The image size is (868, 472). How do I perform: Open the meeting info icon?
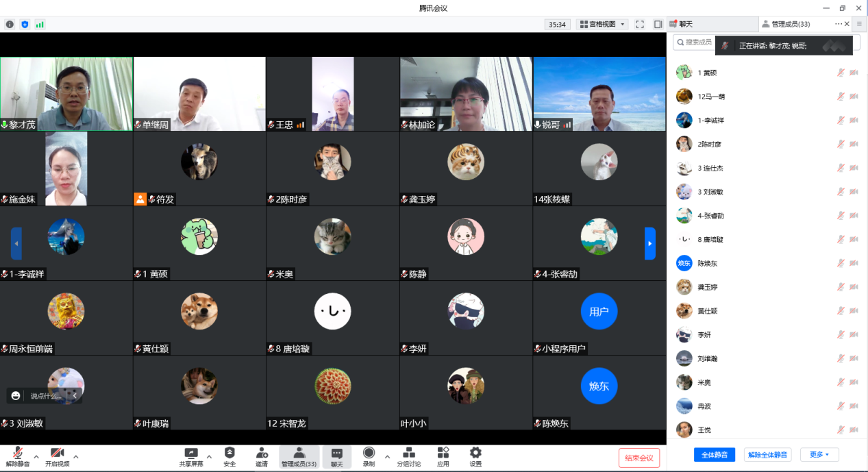point(10,25)
